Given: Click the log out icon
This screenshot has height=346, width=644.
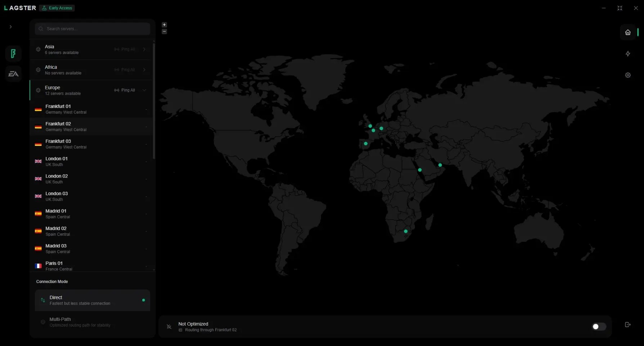Looking at the screenshot, I should coord(628,325).
